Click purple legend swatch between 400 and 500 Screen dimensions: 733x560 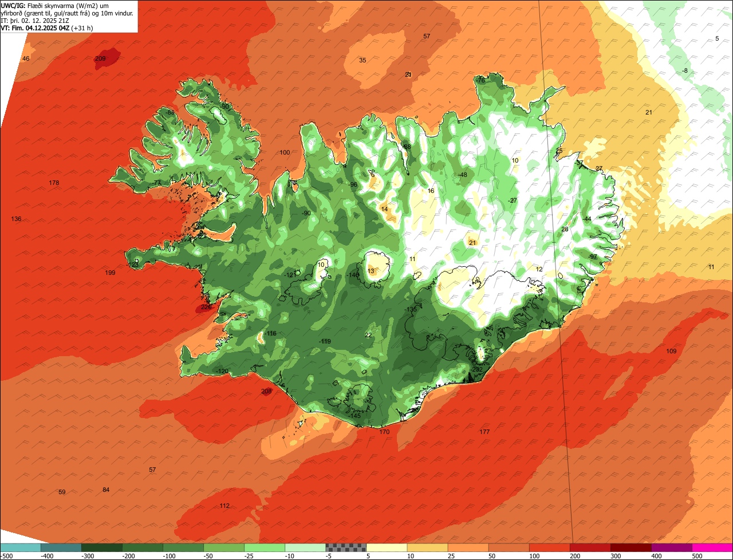[671, 547]
